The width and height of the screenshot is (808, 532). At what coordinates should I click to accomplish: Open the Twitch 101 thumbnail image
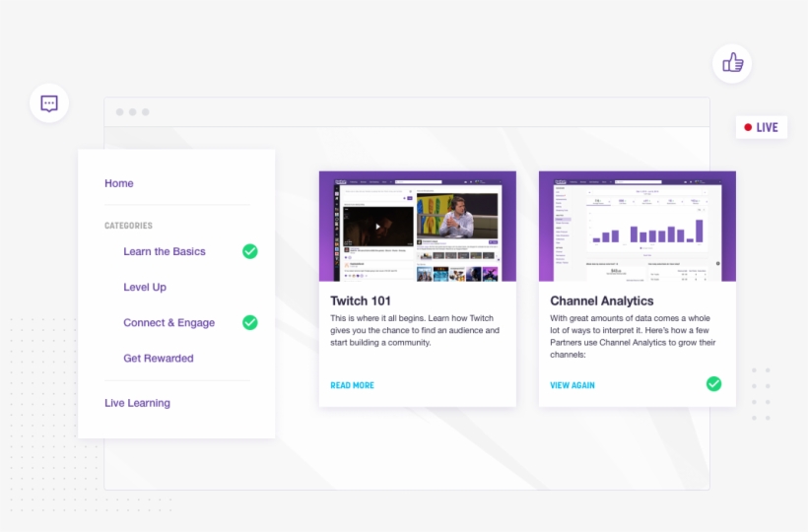pos(418,226)
